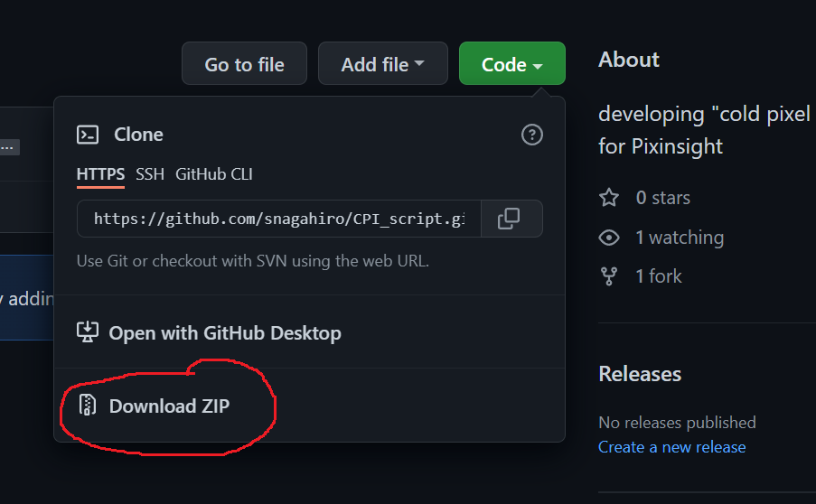The height and width of the screenshot is (504, 816).
Task: Click 'No releases published' text
Action: point(677,423)
